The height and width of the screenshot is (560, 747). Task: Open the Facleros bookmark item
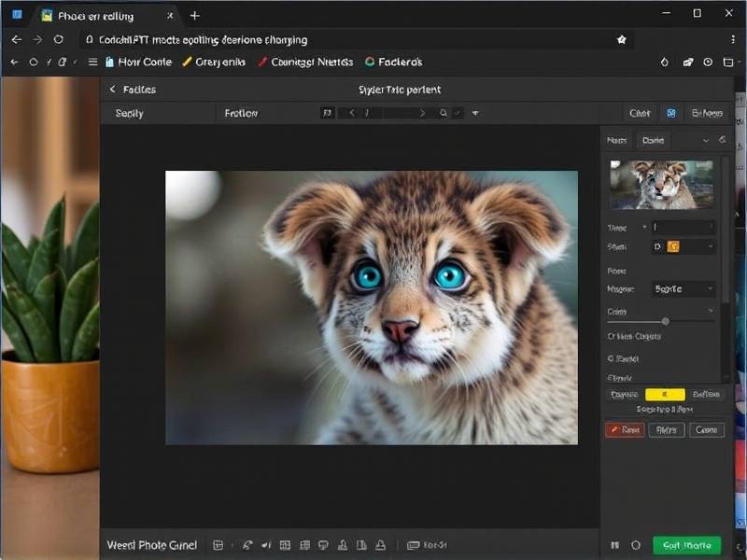[x=393, y=63]
